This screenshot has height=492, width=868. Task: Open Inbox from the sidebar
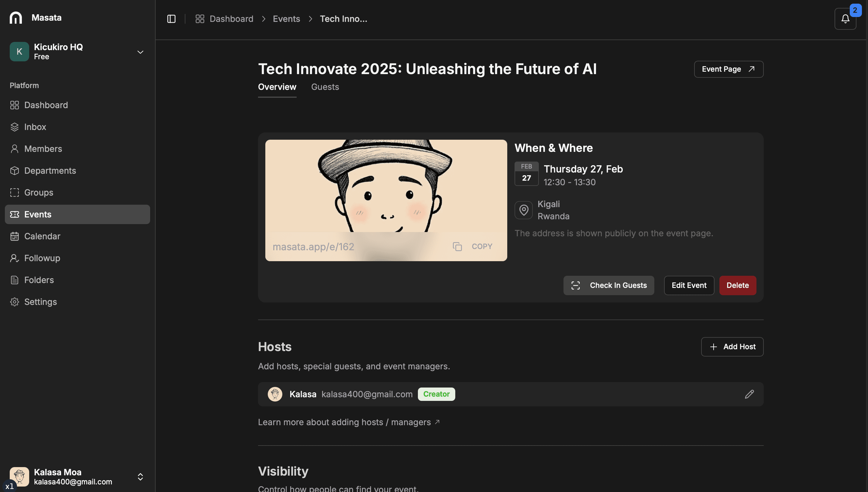(x=35, y=127)
